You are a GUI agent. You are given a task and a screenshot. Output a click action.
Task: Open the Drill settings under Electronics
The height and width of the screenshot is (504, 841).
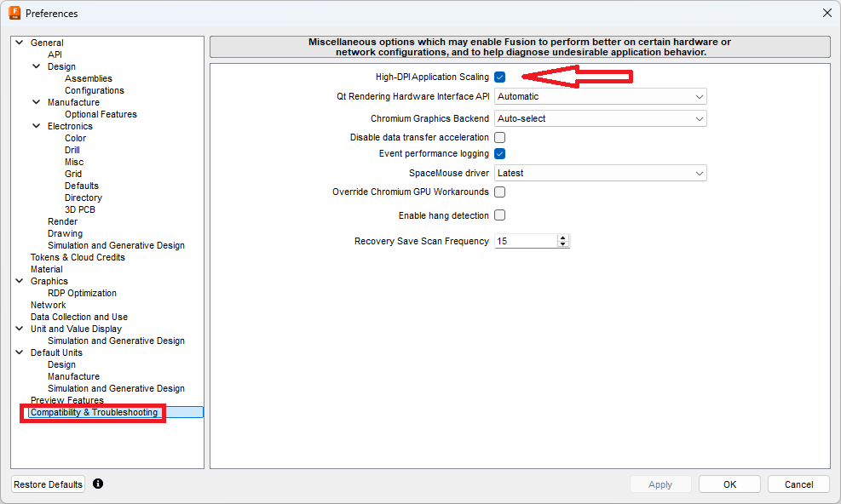72,150
